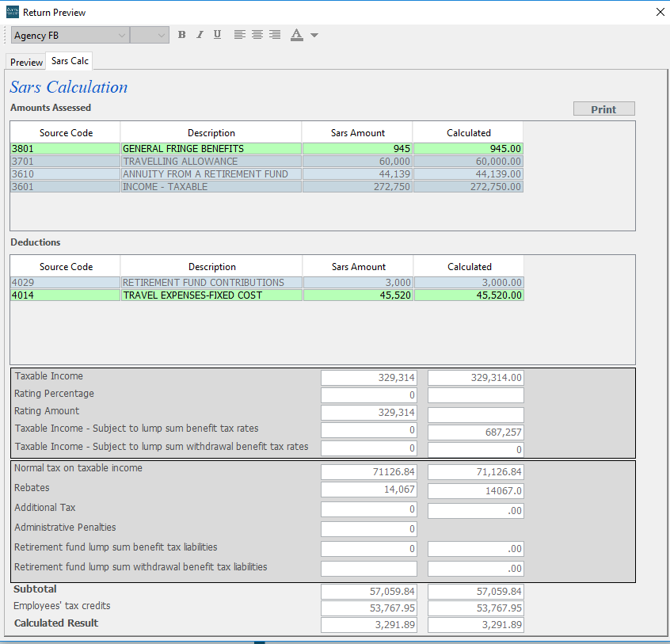The image size is (670, 644).
Task: Close the Return Preview window
Action: coord(660,12)
